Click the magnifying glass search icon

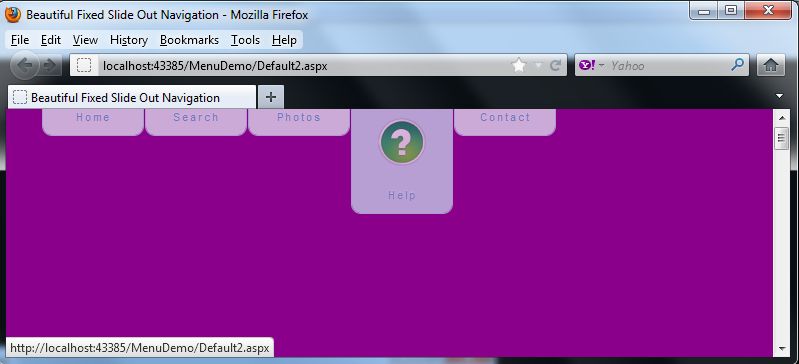click(737, 65)
